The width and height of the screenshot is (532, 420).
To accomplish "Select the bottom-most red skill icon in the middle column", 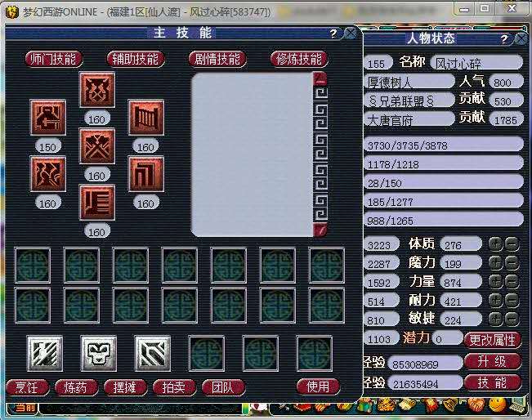I will pyautogui.click(x=97, y=202).
